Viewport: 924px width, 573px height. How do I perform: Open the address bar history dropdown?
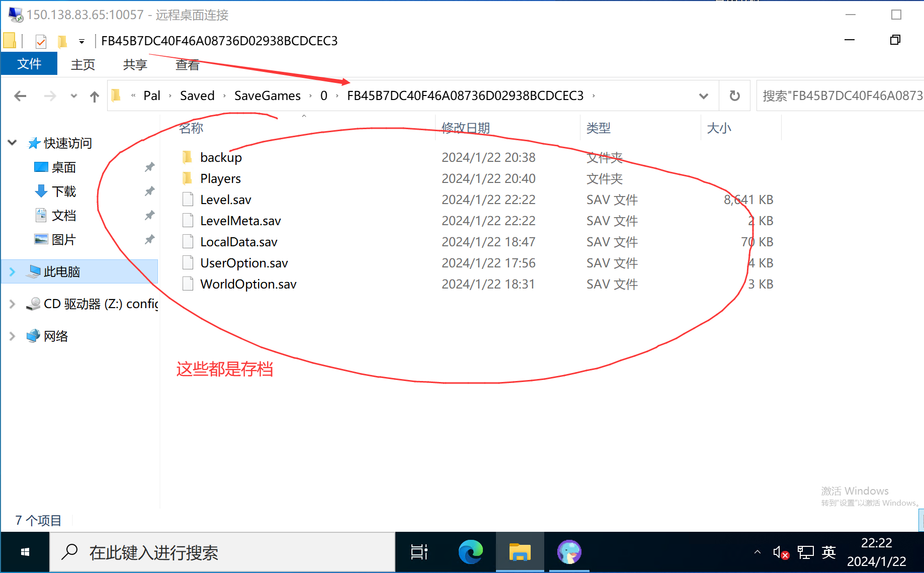tap(703, 95)
